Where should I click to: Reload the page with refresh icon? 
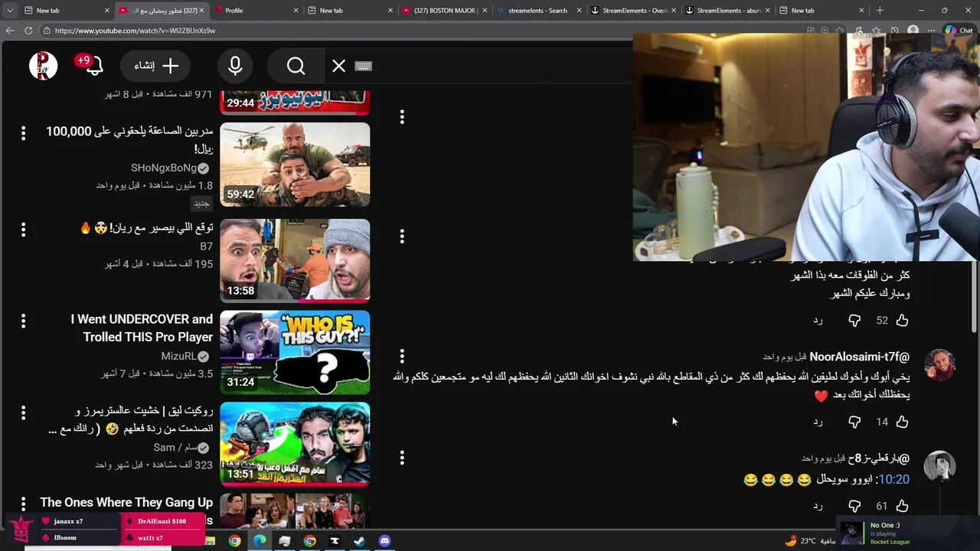click(x=28, y=31)
